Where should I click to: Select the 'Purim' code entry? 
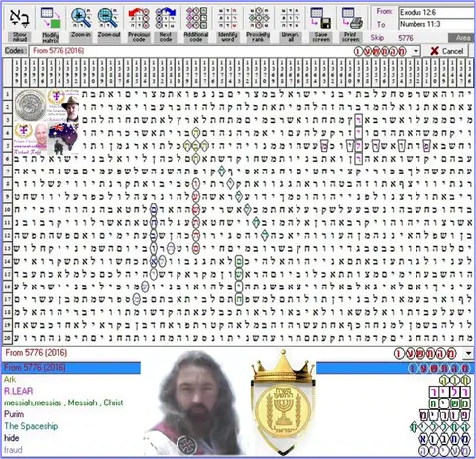(x=14, y=414)
